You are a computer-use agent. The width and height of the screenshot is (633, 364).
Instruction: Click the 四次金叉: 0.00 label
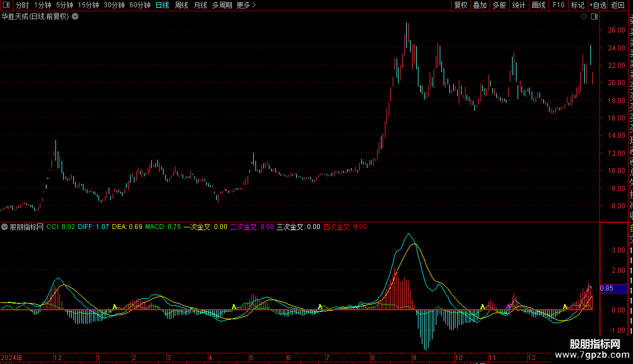345,227
